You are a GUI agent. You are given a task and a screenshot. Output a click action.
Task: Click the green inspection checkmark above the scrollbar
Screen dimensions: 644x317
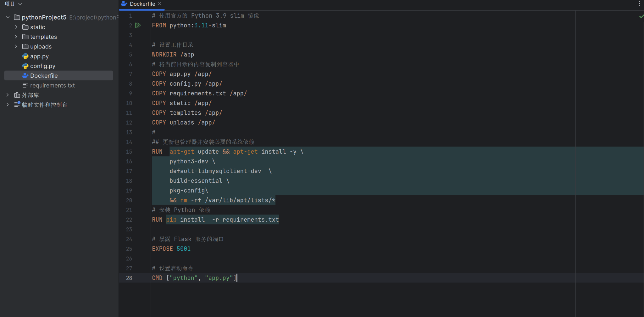click(x=641, y=17)
